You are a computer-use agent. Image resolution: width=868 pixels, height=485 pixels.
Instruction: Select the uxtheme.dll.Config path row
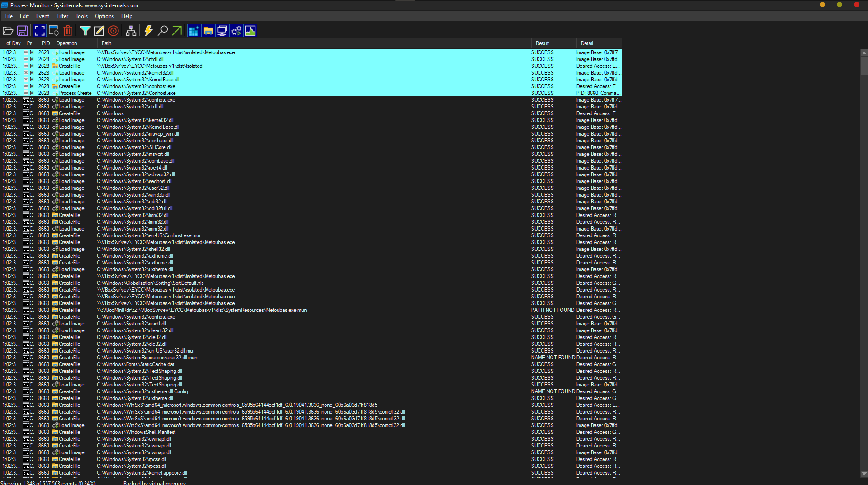pyautogui.click(x=311, y=391)
